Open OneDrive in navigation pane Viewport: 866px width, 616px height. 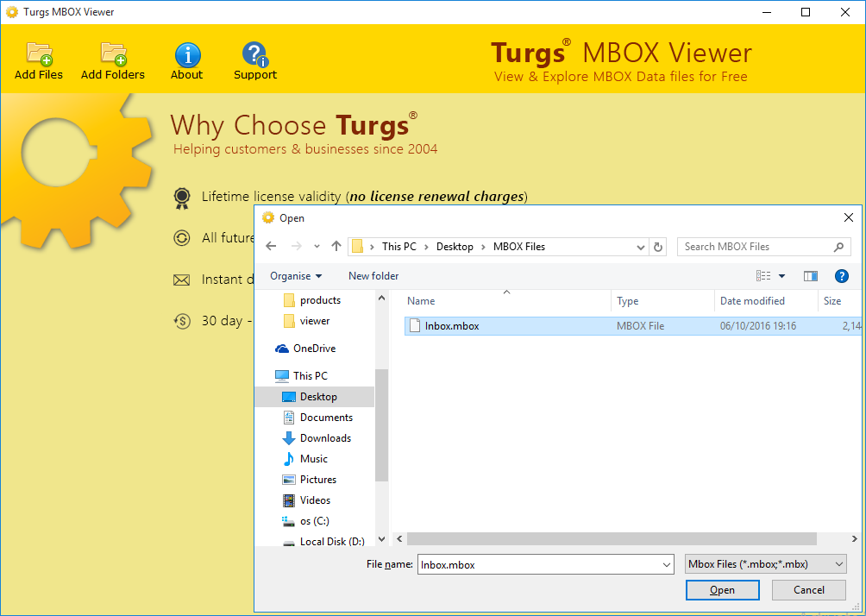click(304, 348)
